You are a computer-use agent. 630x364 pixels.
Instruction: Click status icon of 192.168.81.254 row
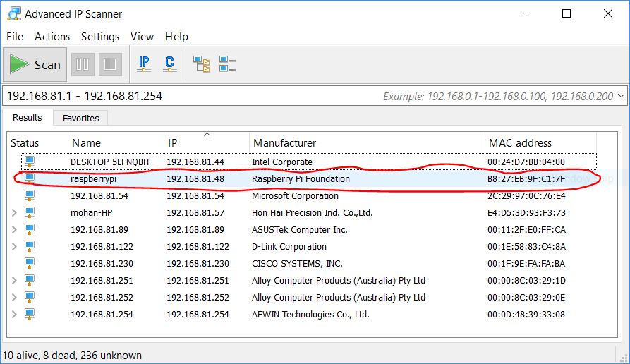point(30,314)
